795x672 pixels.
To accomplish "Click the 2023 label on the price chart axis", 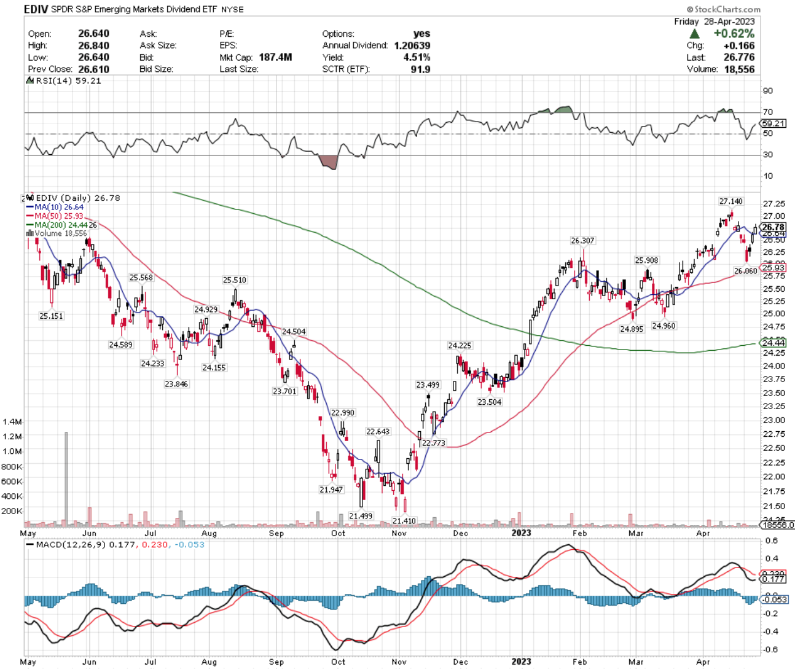I will [x=521, y=533].
